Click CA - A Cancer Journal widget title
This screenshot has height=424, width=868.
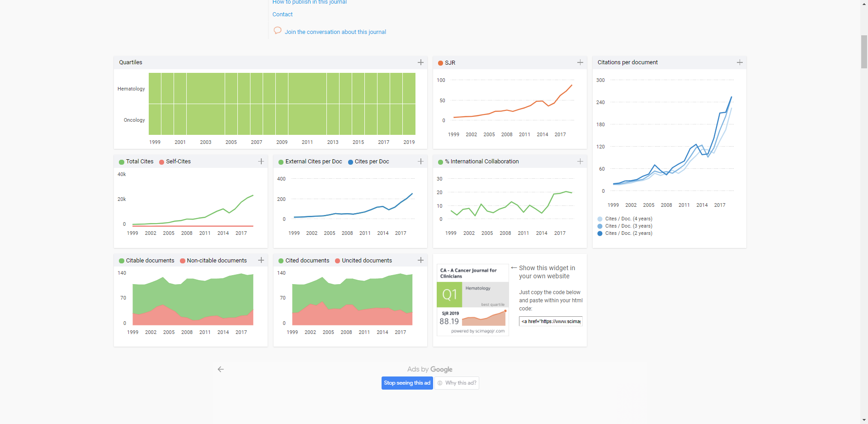(x=468, y=273)
